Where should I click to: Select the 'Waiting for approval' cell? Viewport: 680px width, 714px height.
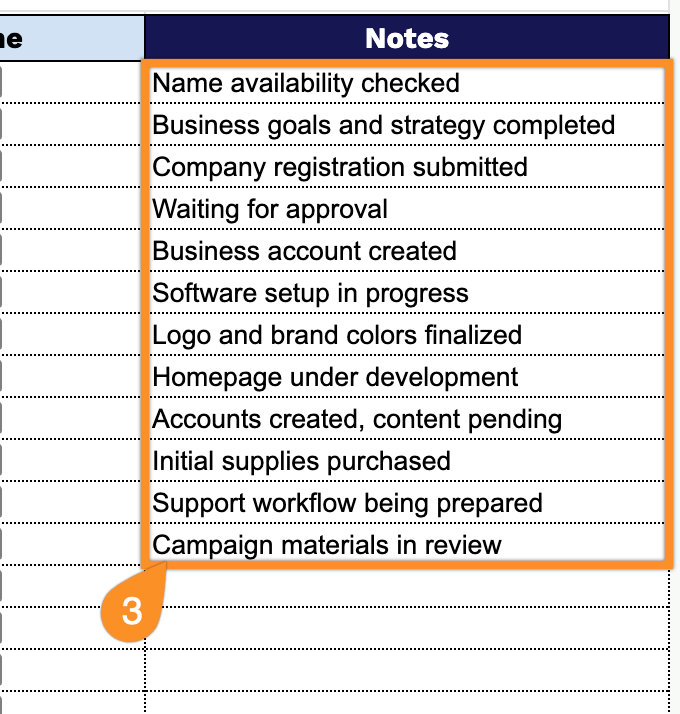tap(407, 209)
